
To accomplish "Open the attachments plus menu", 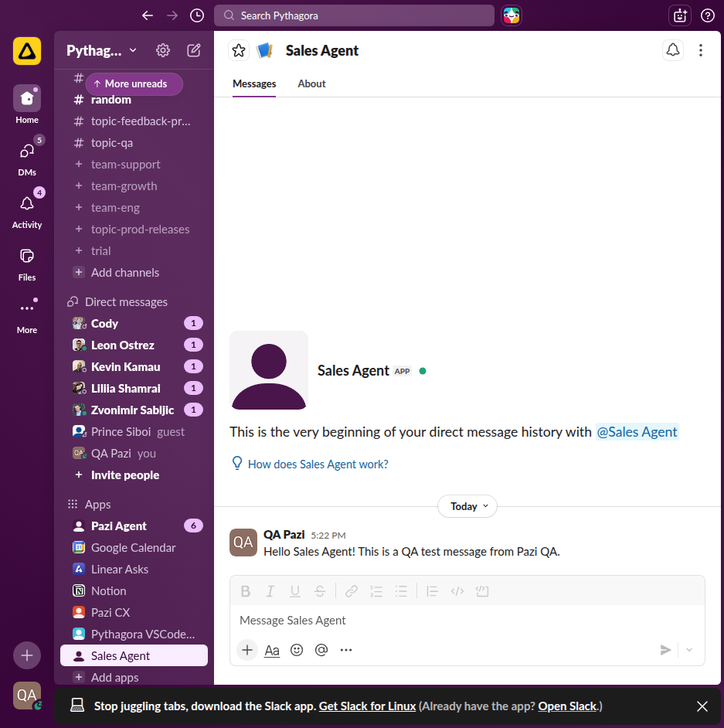I will (246, 650).
